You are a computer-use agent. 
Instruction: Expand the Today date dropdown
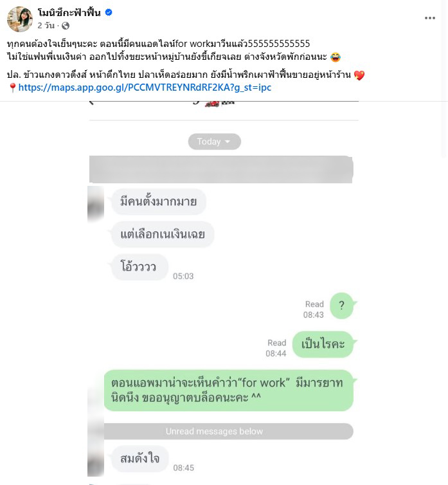pyautogui.click(x=214, y=142)
